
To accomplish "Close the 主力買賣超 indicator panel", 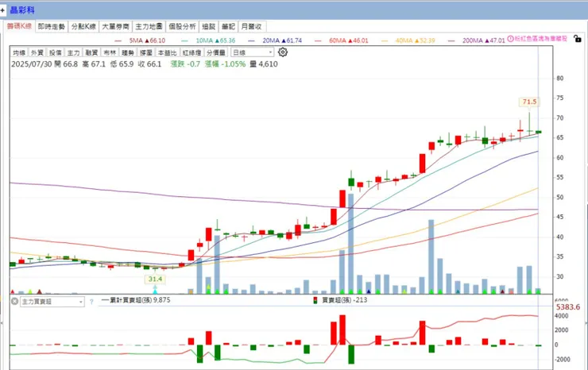I will (14, 301).
